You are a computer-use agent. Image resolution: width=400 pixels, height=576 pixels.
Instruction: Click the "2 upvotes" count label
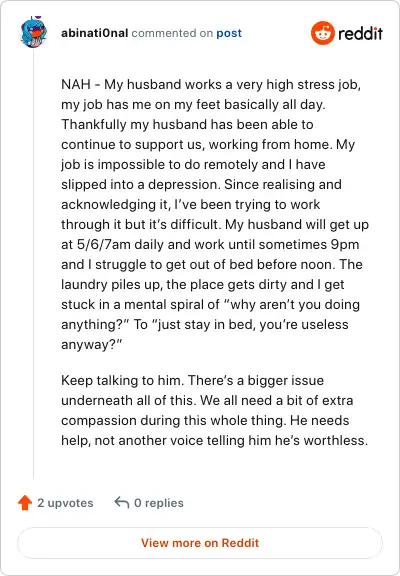coord(65,503)
